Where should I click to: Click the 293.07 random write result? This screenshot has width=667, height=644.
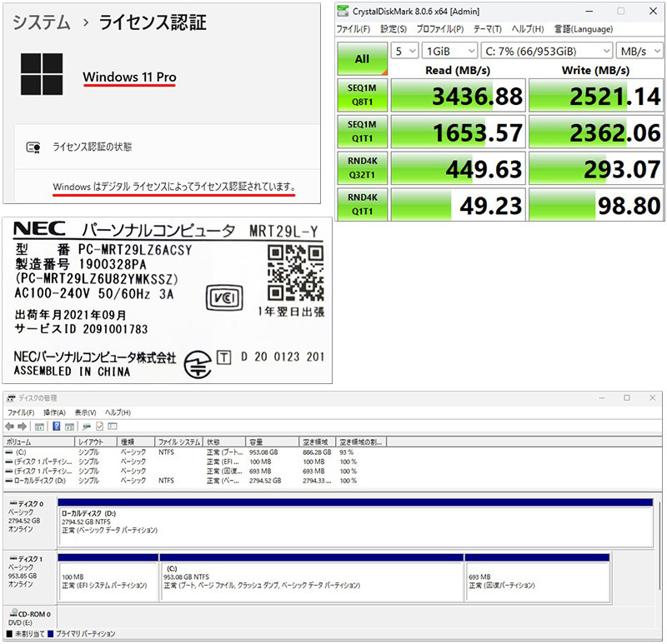click(x=596, y=169)
